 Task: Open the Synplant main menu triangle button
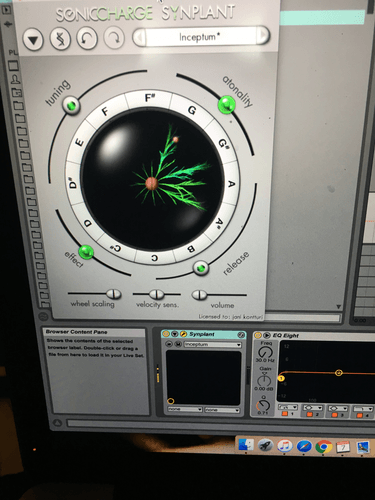[33, 40]
